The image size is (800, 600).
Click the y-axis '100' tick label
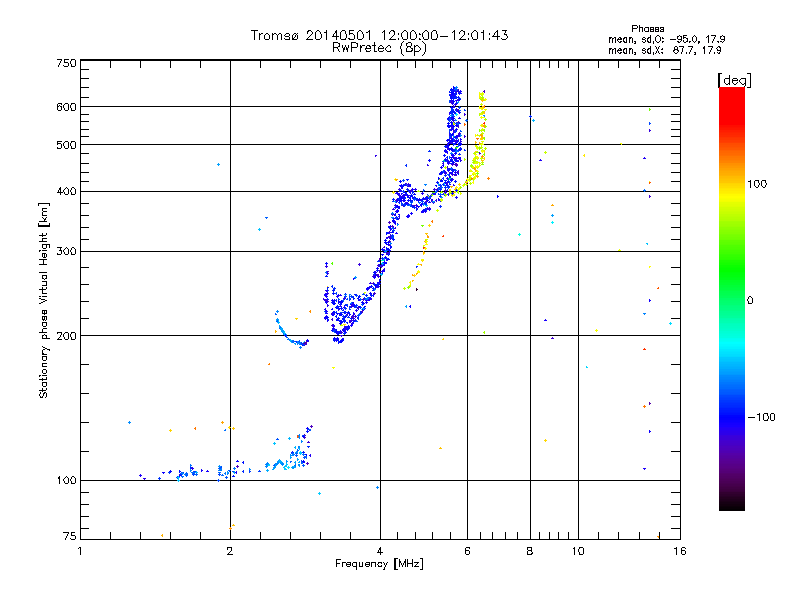[66, 481]
